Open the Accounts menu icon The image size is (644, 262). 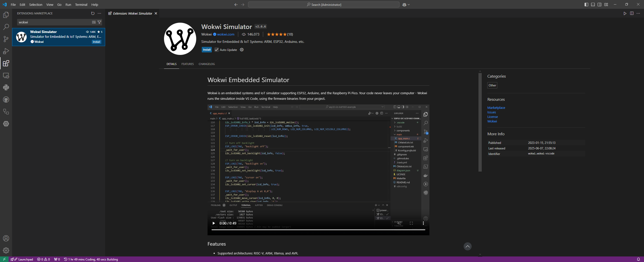[x=6, y=238]
